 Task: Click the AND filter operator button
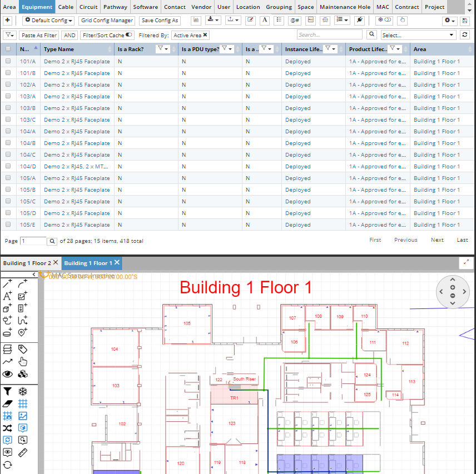(x=70, y=35)
